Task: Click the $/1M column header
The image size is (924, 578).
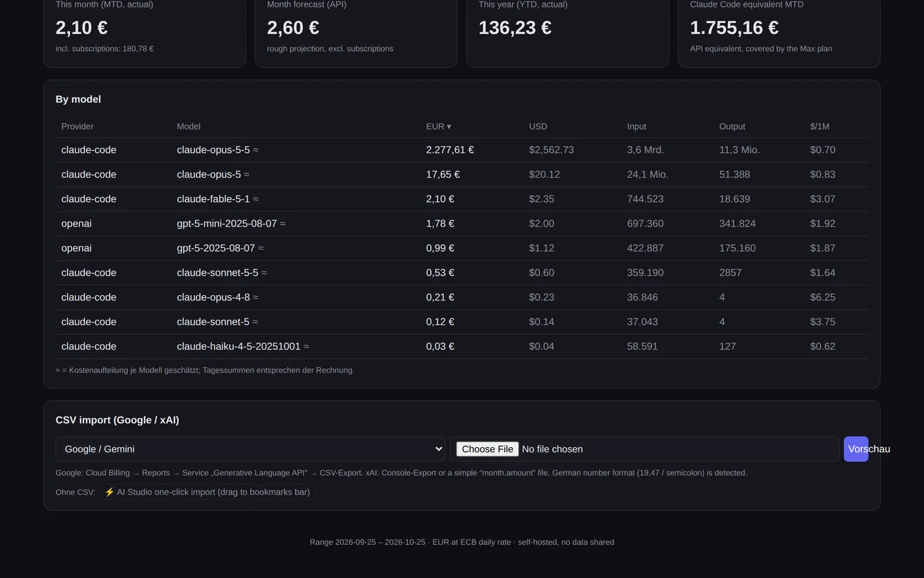Action: 820,126
